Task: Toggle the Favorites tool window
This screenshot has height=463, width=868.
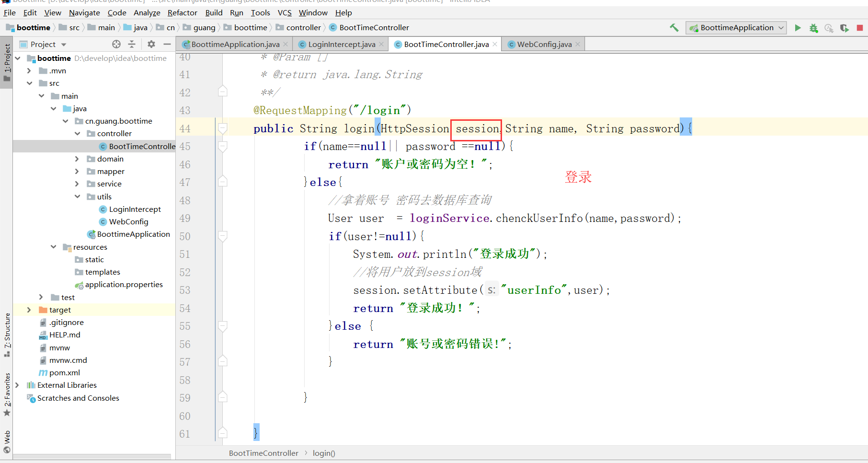Action: pos(7,394)
